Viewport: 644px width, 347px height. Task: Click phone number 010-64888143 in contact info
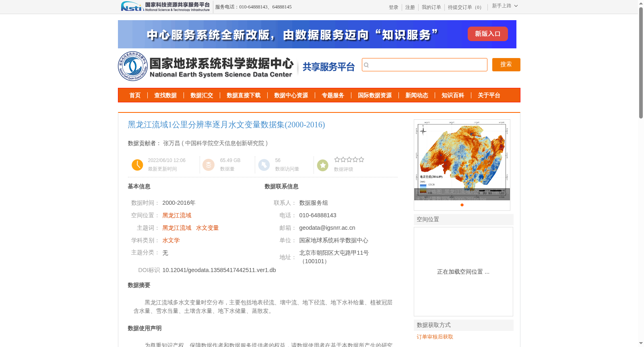(318, 215)
